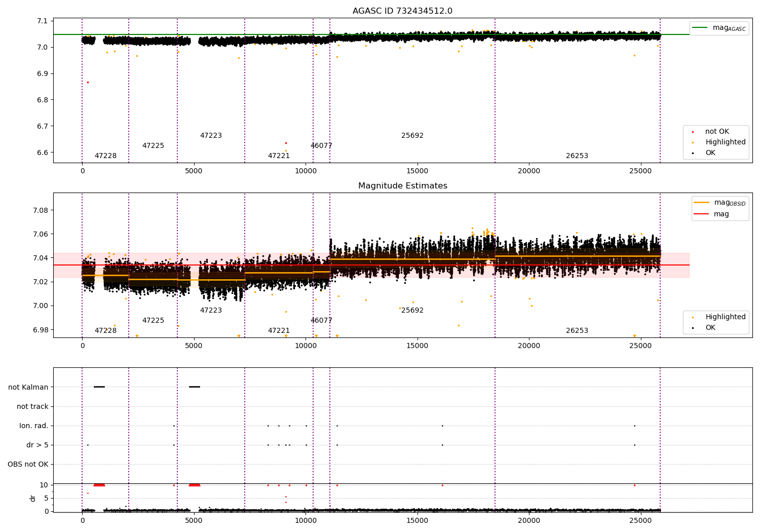Click the 6.98 y-axis tick label
The height and width of the screenshot is (532, 760).
[41, 330]
